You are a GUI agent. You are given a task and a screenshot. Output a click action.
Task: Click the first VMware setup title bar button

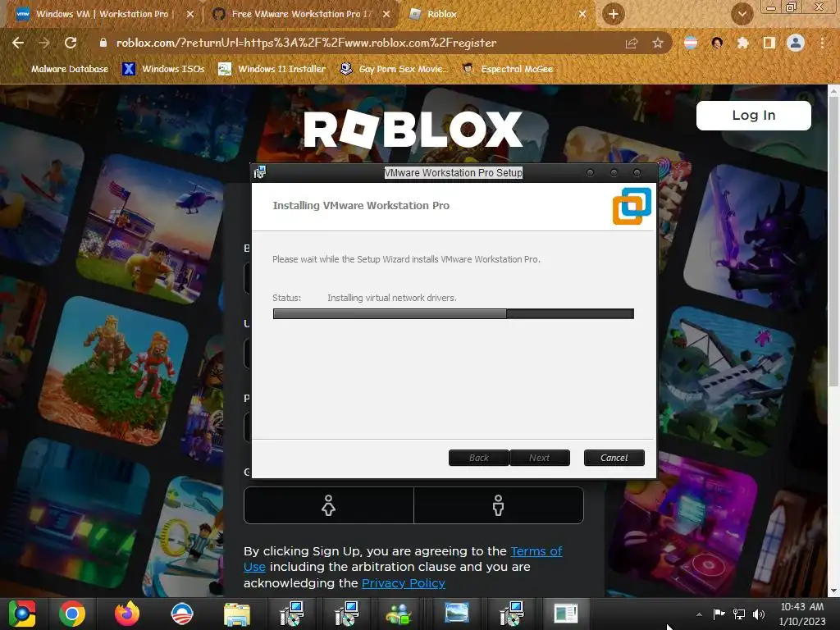coord(590,172)
